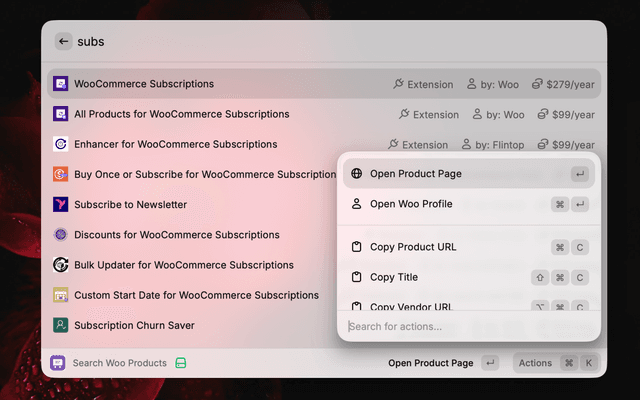Click the Discounts for WooCommerce Subscriptions icon
This screenshot has height=400, width=640.
[60, 235]
